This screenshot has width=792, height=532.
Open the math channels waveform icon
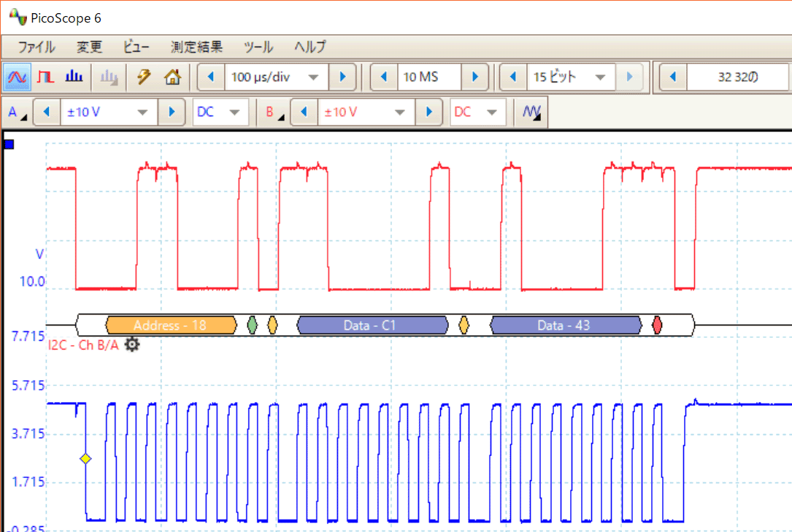(532, 112)
